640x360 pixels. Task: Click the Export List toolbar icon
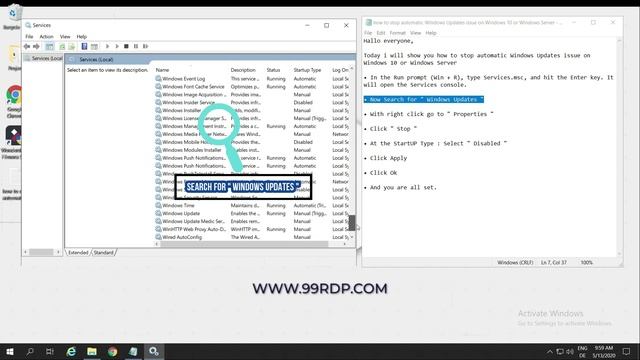pyautogui.click(x=71, y=47)
